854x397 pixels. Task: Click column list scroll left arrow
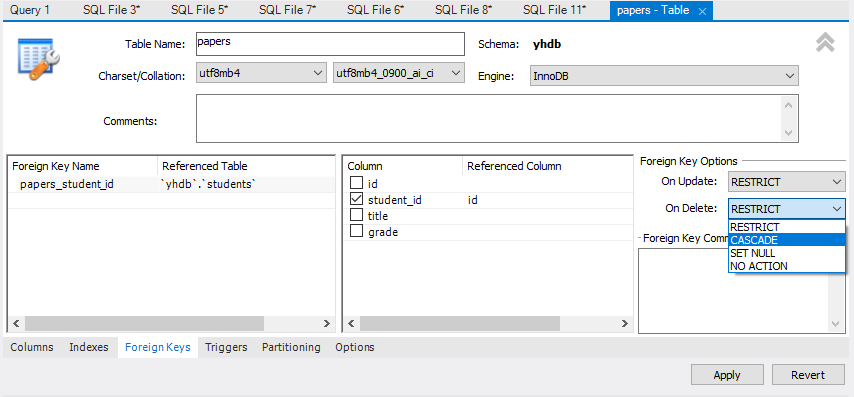[351, 323]
